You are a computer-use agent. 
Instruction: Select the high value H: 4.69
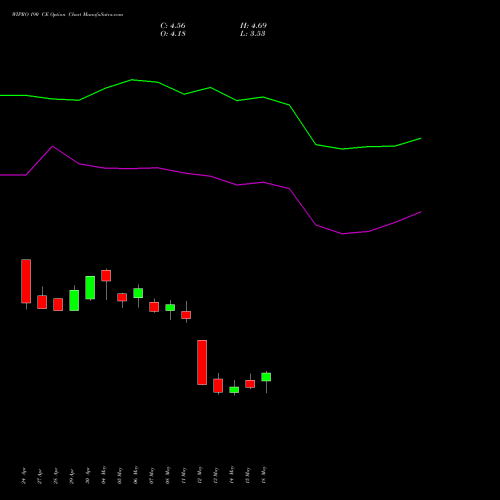click(x=253, y=26)
